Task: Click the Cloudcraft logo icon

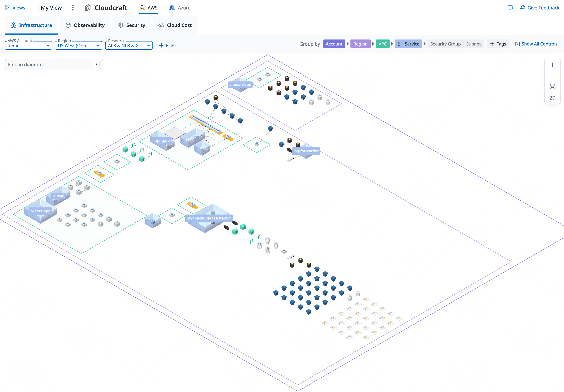Action: tap(88, 8)
